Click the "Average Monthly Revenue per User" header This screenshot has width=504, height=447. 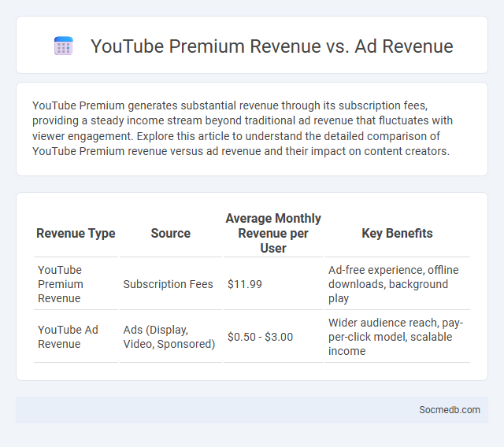[x=273, y=233]
